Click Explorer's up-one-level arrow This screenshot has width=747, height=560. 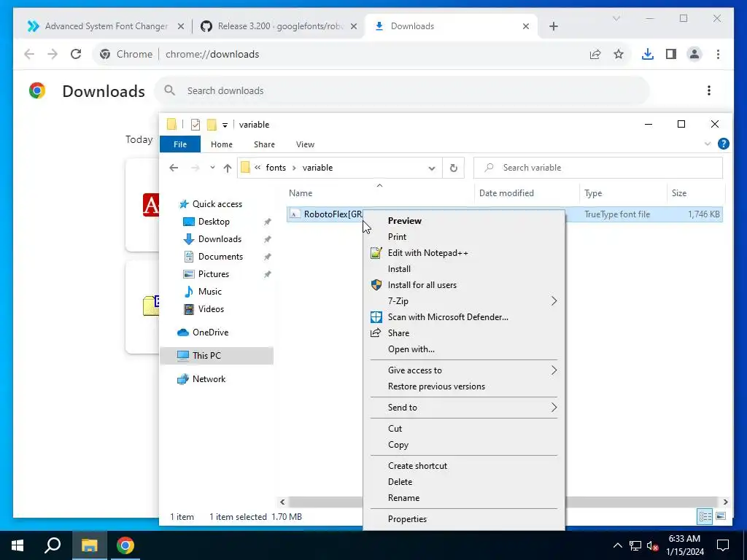tap(228, 168)
